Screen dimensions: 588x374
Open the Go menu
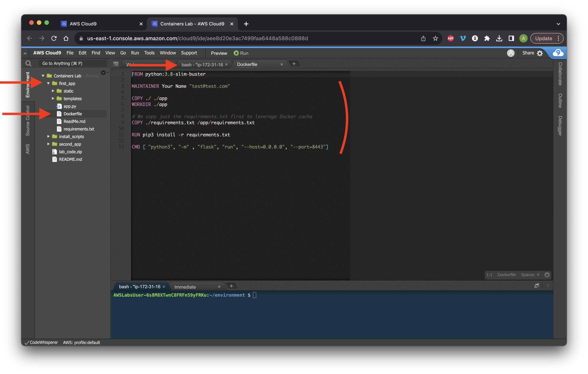[x=123, y=53]
